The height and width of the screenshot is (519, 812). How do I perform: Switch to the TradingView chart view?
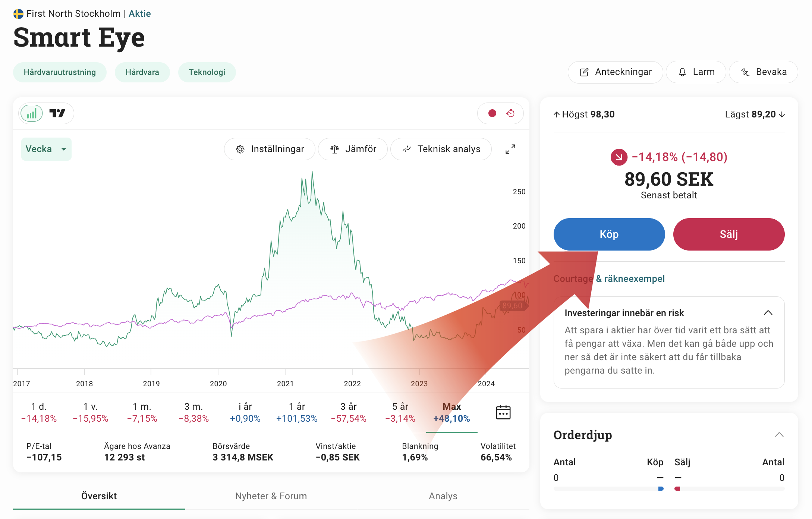click(x=57, y=113)
